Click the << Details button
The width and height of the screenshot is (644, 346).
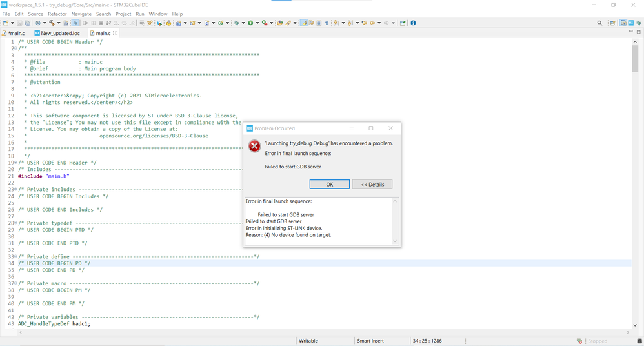pyautogui.click(x=372, y=185)
